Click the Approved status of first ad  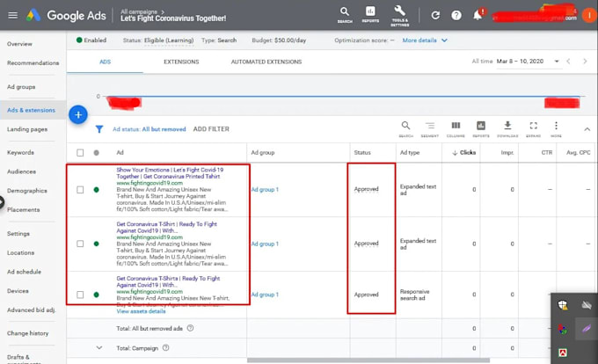click(366, 189)
